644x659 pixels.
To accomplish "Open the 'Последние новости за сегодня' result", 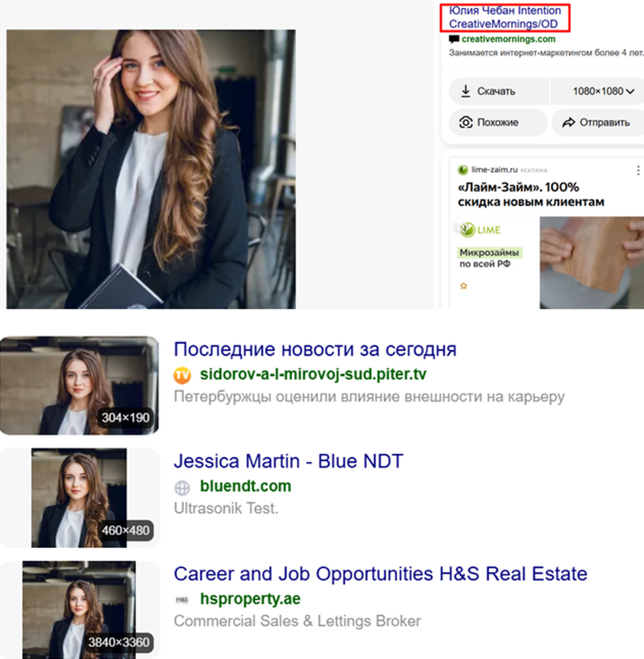I will (x=315, y=349).
